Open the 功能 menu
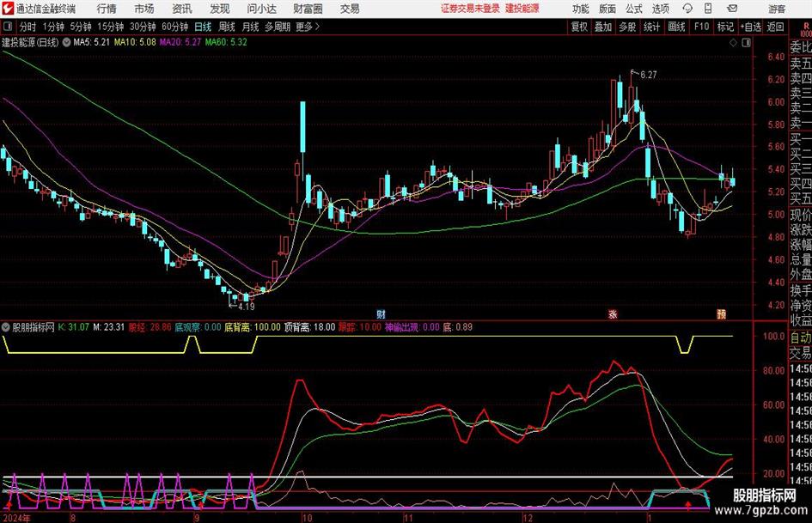Image resolution: width=812 pixels, height=523 pixels. pyautogui.click(x=581, y=9)
